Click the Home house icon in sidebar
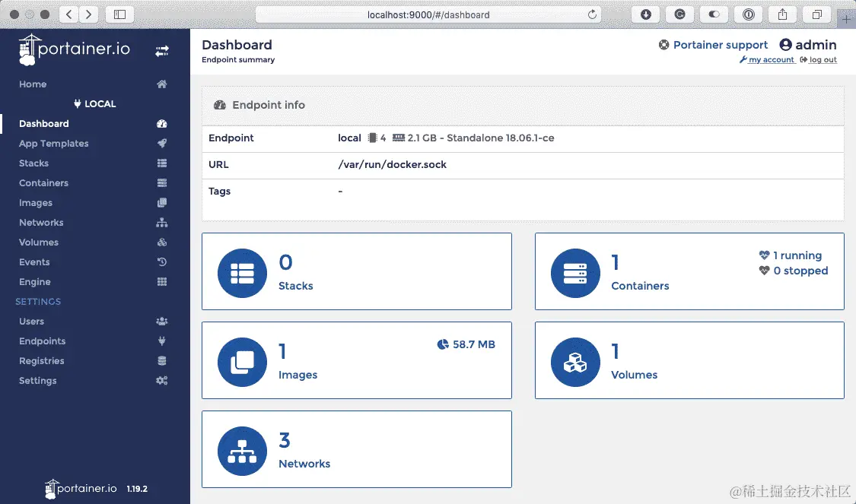This screenshot has height=504, width=856. tap(161, 84)
